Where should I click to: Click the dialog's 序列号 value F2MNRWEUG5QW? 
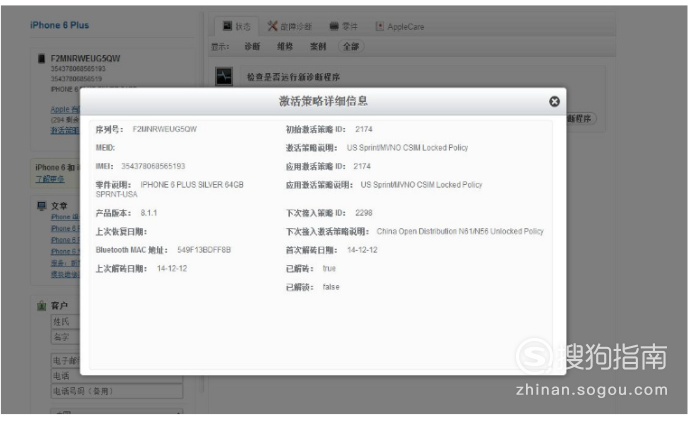[x=165, y=129]
